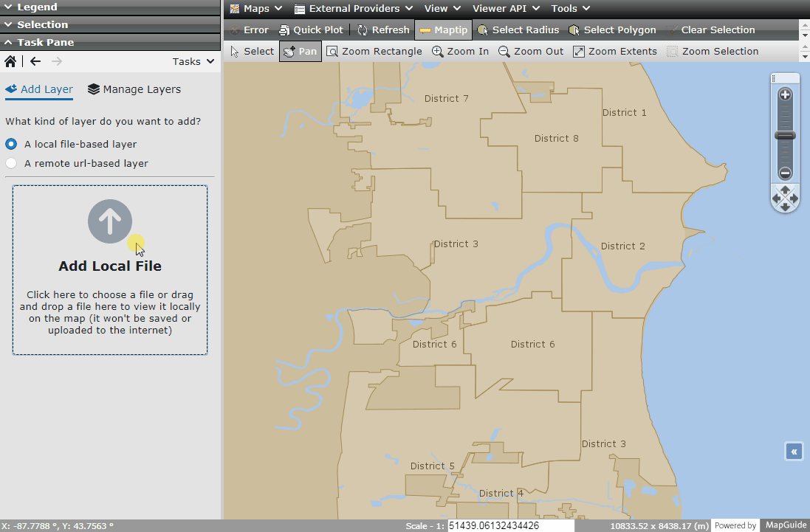The width and height of the screenshot is (810, 532).
Task: Refresh the map
Action: point(382,30)
